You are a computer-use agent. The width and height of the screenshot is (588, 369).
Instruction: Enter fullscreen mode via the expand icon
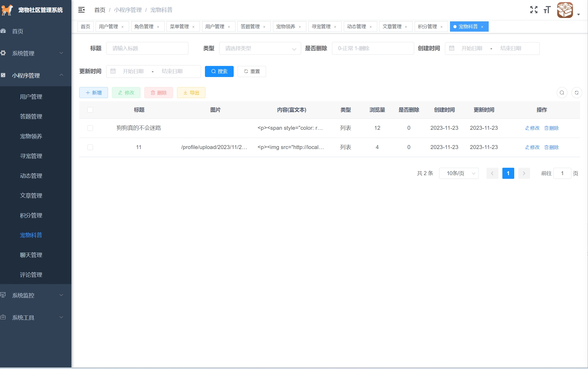tap(534, 10)
